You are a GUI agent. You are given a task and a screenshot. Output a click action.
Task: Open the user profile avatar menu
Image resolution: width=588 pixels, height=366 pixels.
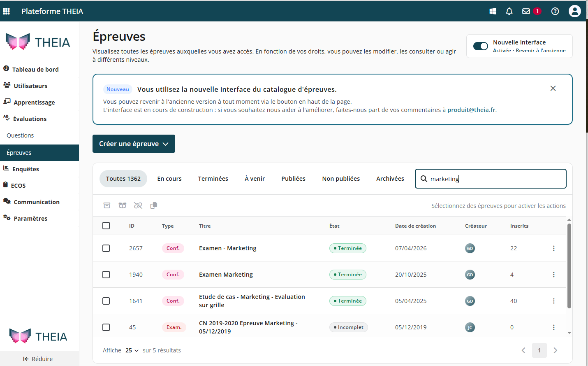(575, 11)
